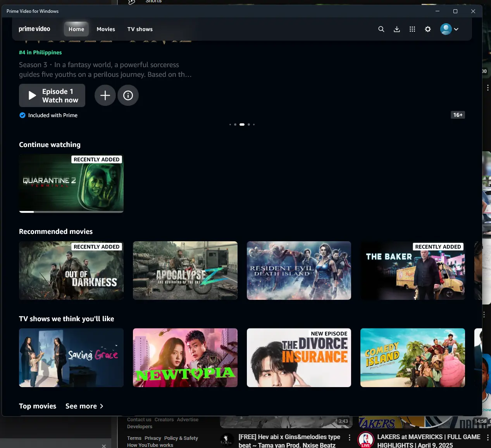This screenshot has width=491, height=448.
Task: Open FREE Hev abi type beat video title
Action: 289,441
